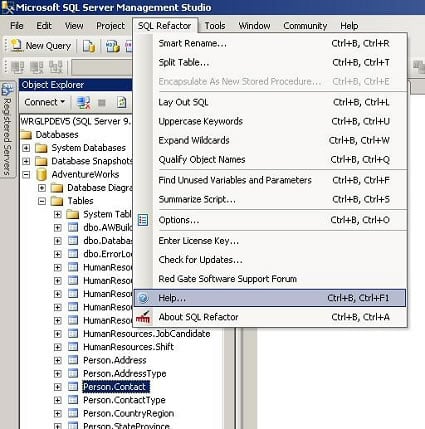
Task: Click the table icon beside Person.CountryRegion
Action: 73,413
